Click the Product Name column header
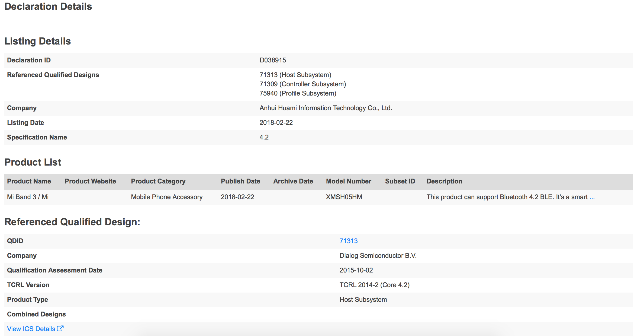Screen dimensions: 644x336 click(x=29, y=181)
